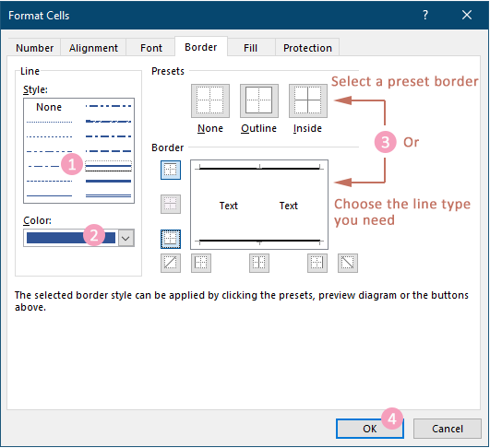Apply the Outline preset border
Screen dimensions: 490x448
click(x=259, y=100)
